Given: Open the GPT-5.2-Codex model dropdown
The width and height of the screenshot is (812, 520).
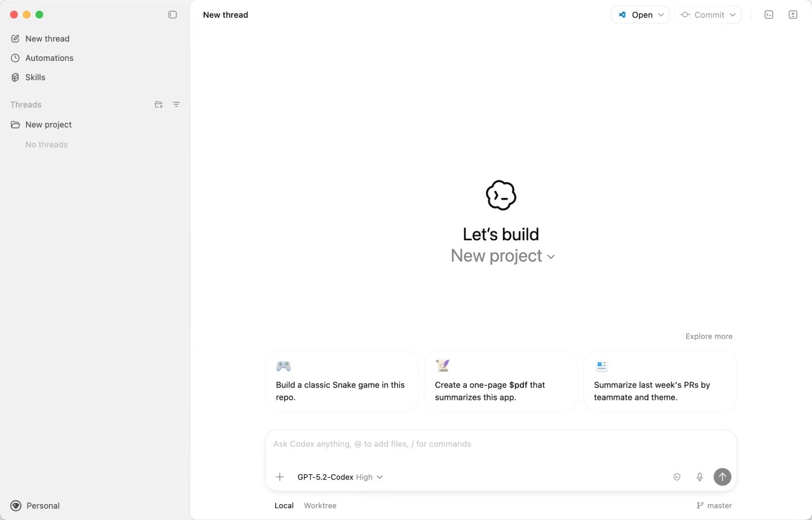Looking at the screenshot, I should click(340, 477).
